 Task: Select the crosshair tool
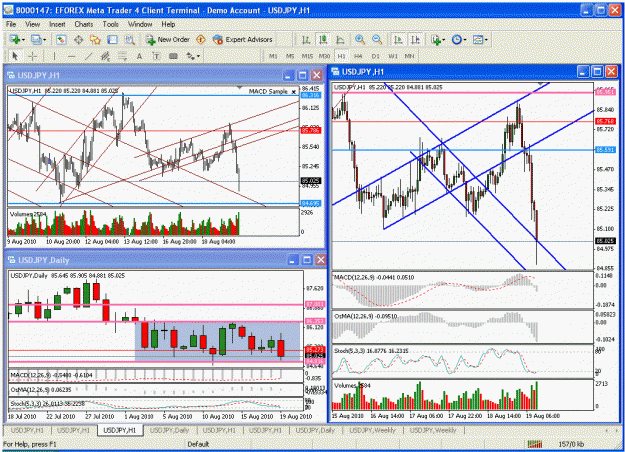point(32,56)
